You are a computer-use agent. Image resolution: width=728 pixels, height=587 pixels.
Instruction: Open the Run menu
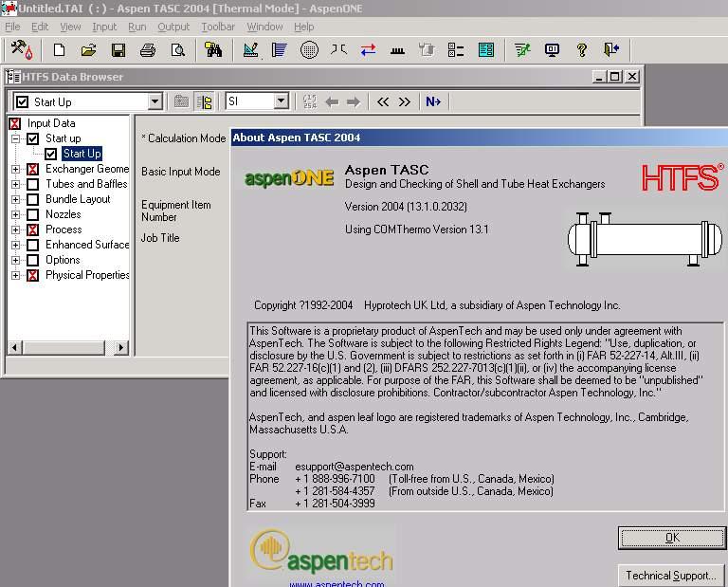click(136, 27)
